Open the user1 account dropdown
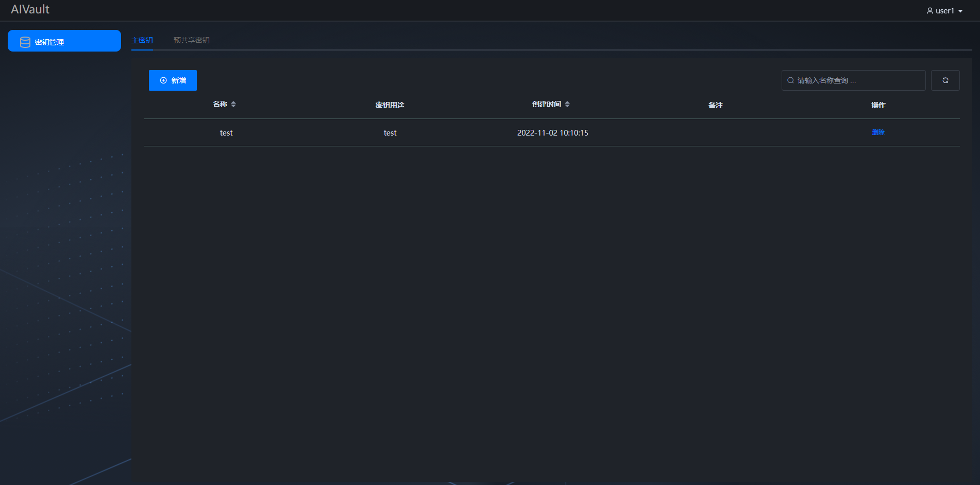Image resolution: width=980 pixels, height=485 pixels. (x=944, y=11)
